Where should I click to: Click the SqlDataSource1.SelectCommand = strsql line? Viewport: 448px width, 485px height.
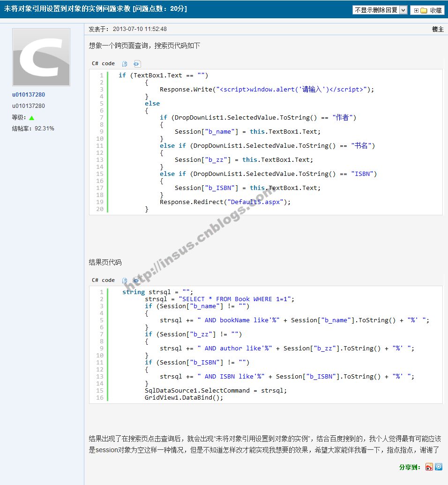pos(216,391)
